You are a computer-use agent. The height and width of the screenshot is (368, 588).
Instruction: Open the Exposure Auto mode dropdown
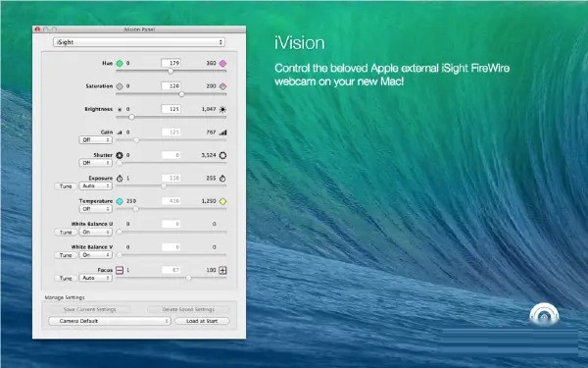[x=96, y=185]
